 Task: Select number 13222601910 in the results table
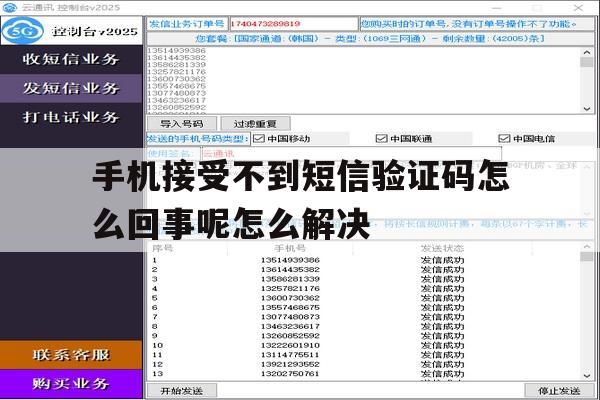(x=290, y=345)
